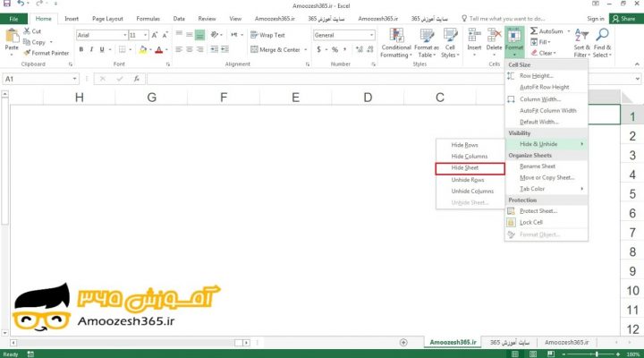644x358 pixels.
Task: Choose Rename Sheet
Action: (538, 166)
